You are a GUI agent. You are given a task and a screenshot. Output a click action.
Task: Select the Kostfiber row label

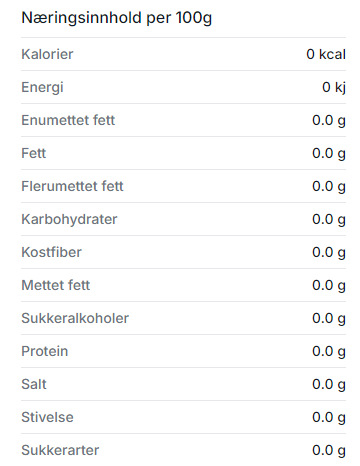(51, 252)
